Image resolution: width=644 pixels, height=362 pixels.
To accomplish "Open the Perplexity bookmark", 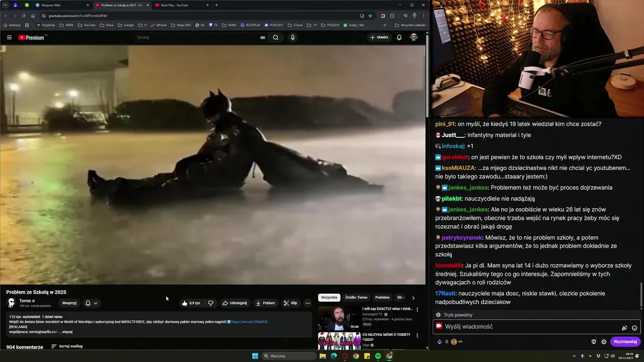I will (46, 25).
